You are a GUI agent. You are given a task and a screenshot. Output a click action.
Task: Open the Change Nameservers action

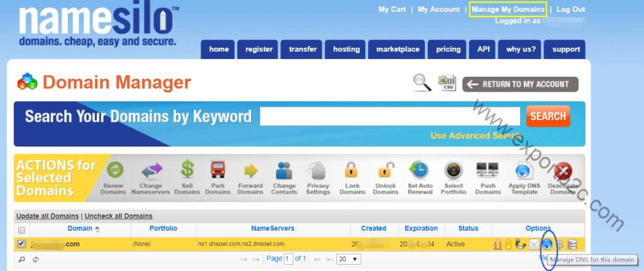150,171
